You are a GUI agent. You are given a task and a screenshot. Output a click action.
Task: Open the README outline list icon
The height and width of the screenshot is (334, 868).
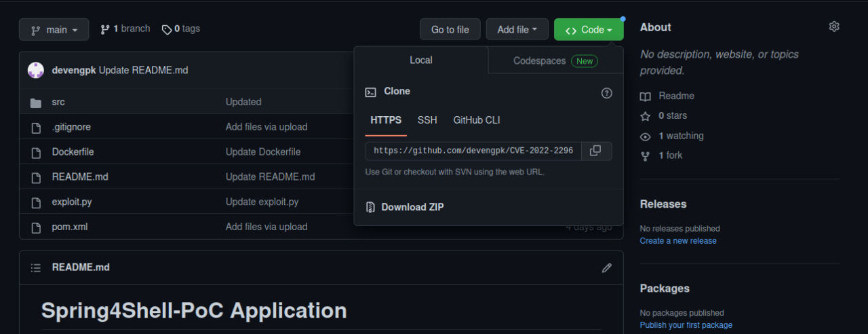tap(36, 268)
